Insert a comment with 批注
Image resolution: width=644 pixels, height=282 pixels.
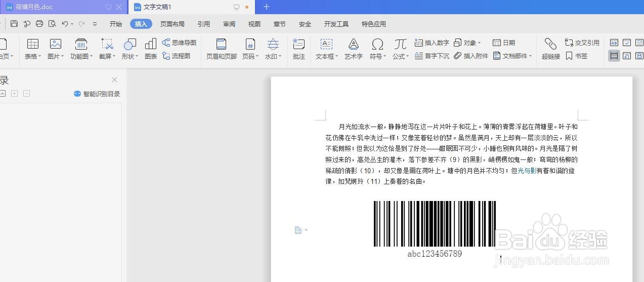tap(299, 49)
